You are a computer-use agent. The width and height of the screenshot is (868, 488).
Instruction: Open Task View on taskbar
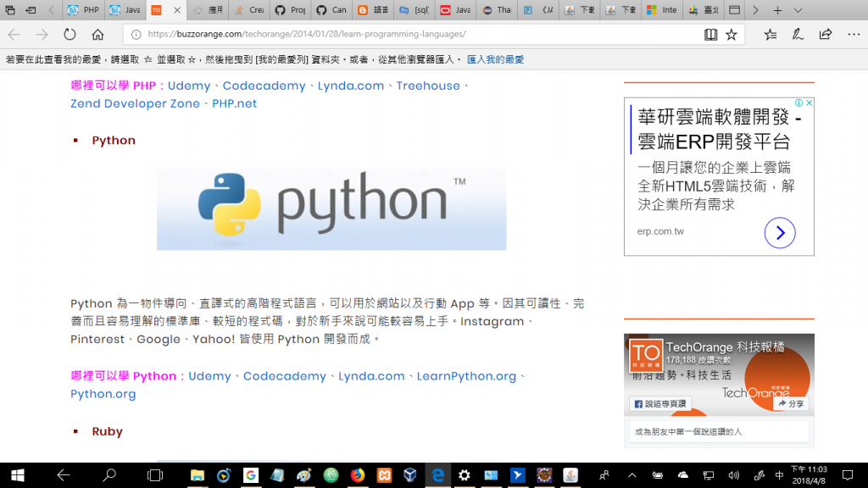155,475
